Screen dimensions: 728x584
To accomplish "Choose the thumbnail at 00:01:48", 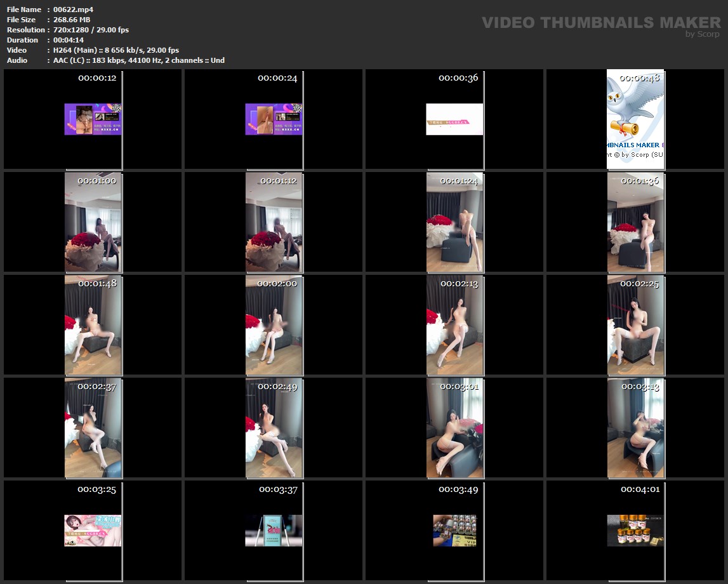I will (93, 325).
